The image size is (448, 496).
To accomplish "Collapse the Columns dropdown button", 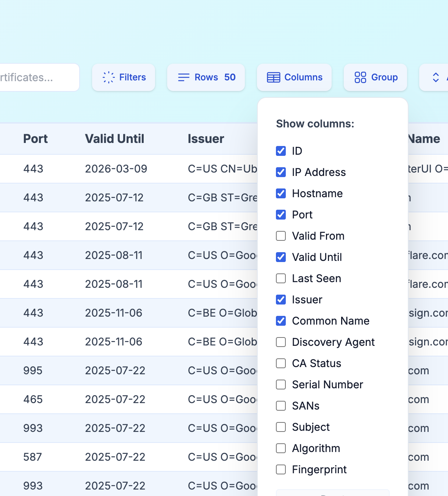I will click(x=294, y=77).
